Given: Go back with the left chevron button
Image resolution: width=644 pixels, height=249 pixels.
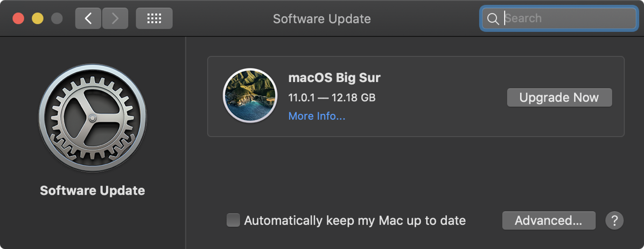Looking at the screenshot, I should [88, 18].
